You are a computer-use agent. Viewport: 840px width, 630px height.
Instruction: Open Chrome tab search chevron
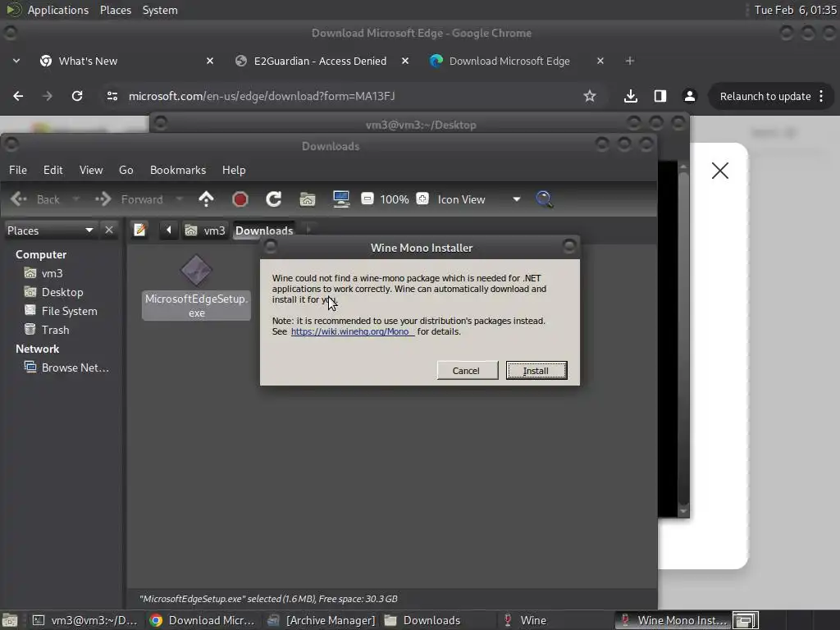(16, 61)
